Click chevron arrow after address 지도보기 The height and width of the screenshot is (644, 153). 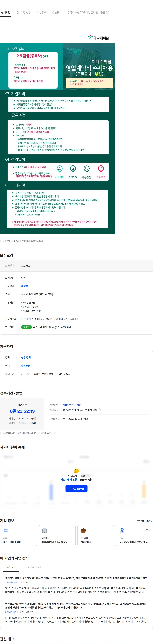point(77,319)
